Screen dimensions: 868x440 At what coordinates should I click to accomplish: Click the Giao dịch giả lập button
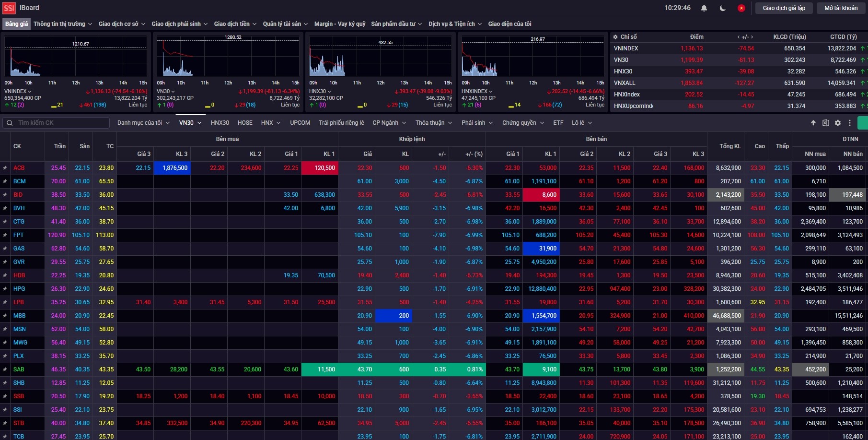click(784, 8)
